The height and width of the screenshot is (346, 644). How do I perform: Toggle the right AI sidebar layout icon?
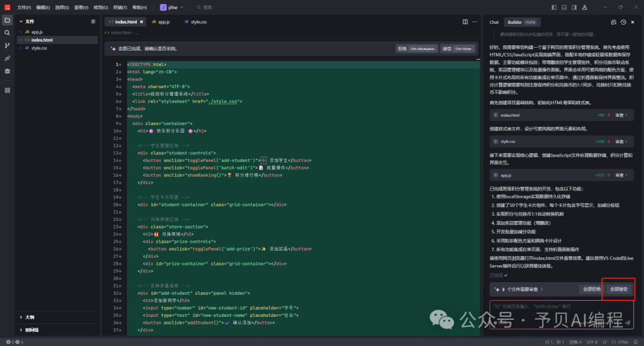[574, 7]
